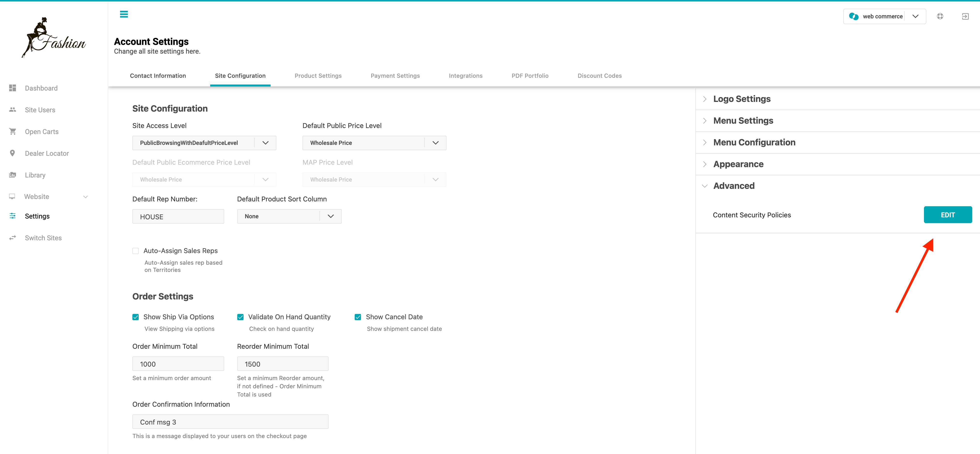Open the web commerce site selector
Screen dimensions: 980x454
point(885,16)
